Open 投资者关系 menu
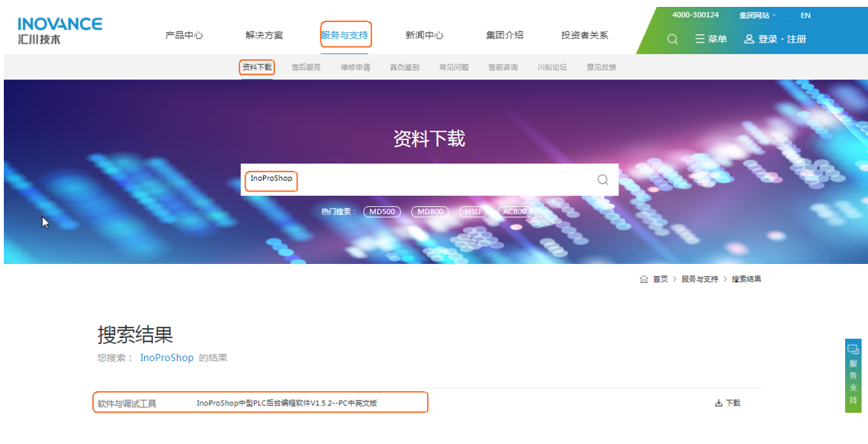This screenshot has height=444, width=868. coord(584,35)
